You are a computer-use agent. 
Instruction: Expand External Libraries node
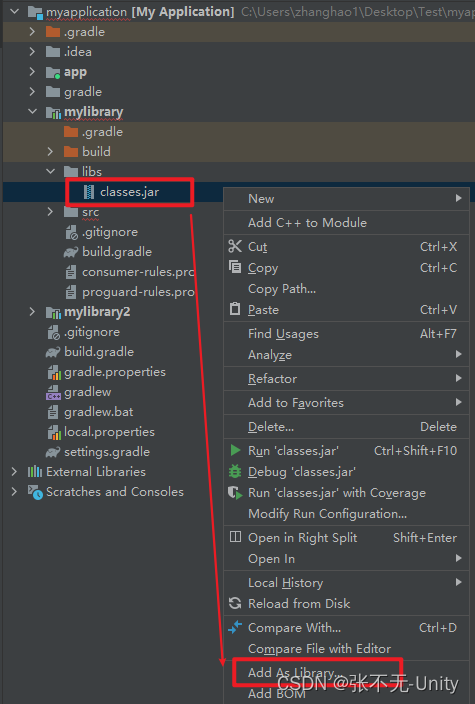coord(14,471)
